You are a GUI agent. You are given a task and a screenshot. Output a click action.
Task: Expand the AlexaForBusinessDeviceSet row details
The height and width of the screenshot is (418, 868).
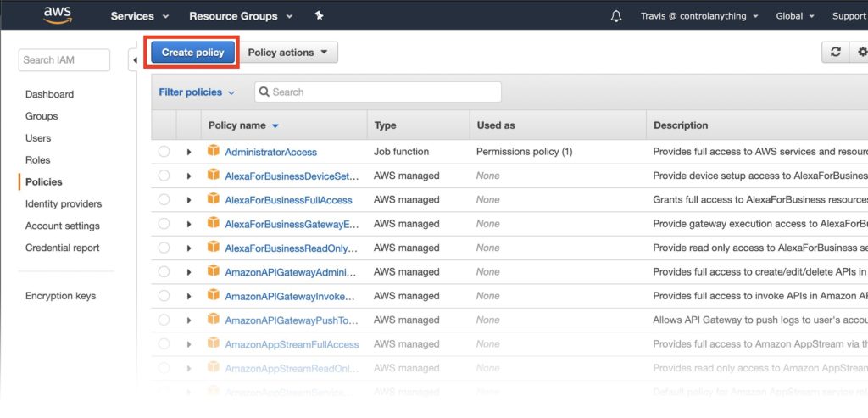(189, 176)
